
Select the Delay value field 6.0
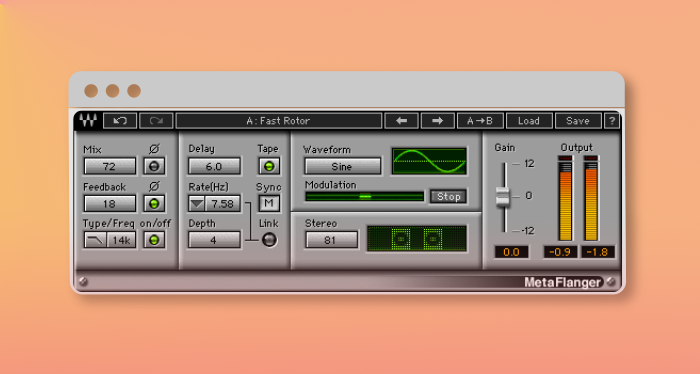214,166
